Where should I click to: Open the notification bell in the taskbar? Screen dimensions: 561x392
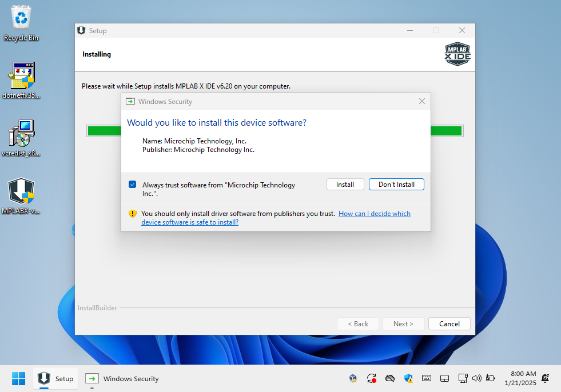(545, 378)
